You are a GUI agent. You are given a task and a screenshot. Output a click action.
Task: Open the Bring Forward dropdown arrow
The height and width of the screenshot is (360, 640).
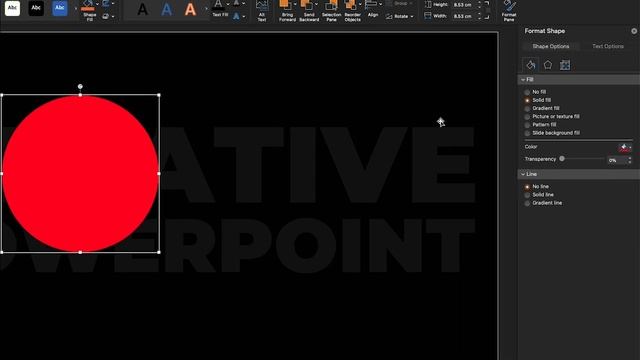pyautogui.click(x=295, y=4)
